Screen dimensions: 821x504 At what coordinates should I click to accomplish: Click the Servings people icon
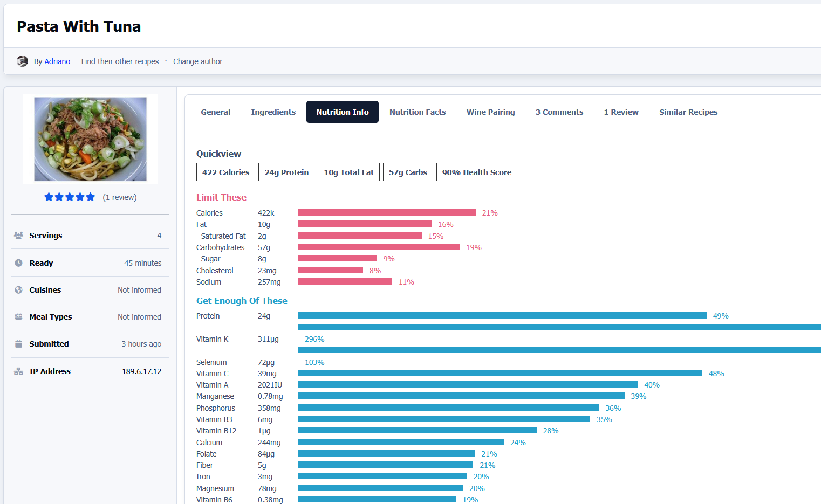pyautogui.click(x=18, y=236)
